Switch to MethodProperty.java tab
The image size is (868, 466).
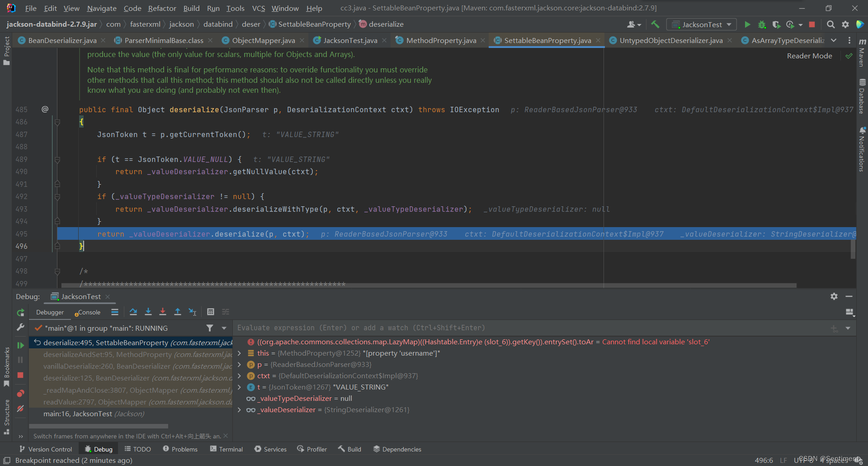pyautogui.click(x=441, y=40)
